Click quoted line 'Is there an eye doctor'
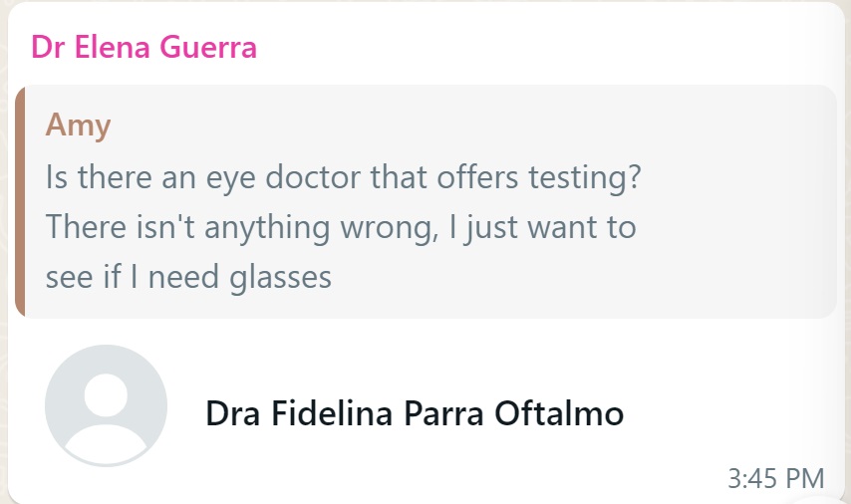Viewport: 851px width, 504px height. pos(341,179)
